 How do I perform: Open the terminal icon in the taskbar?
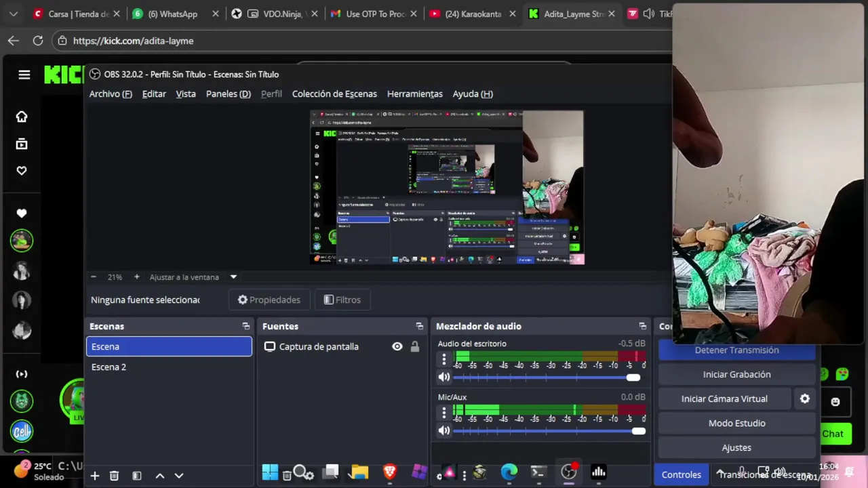[538, 472]
